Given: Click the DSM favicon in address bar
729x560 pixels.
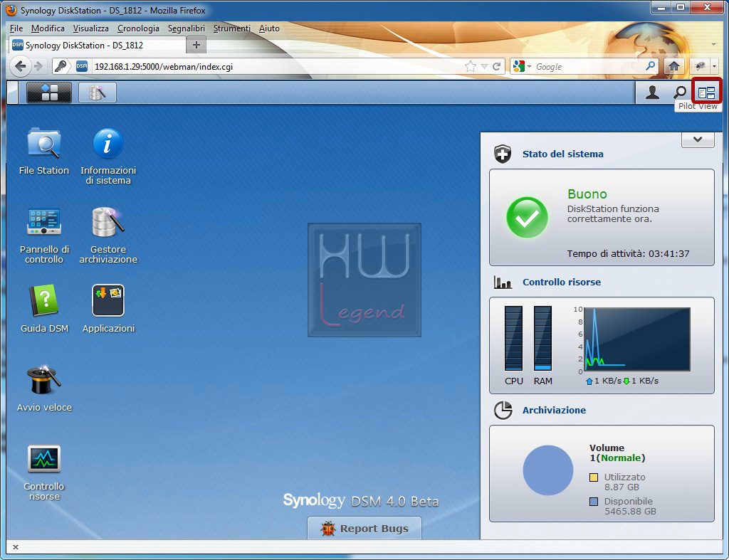Looking at the screenshot, I should [82, 66].
